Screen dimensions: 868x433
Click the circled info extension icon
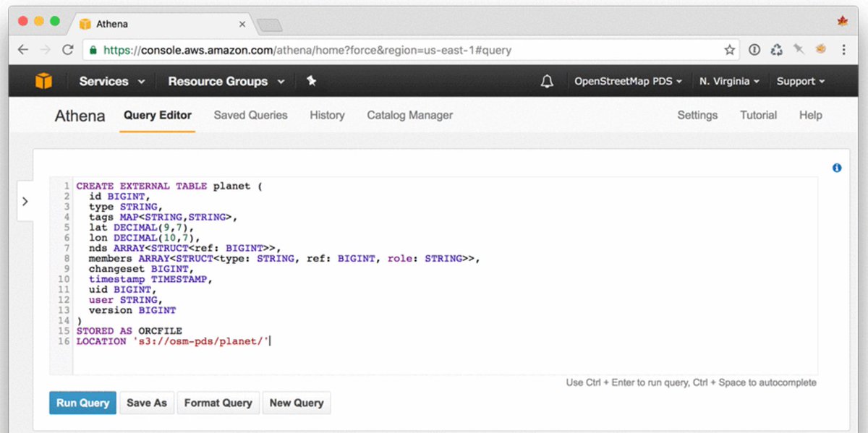[754, 50]
